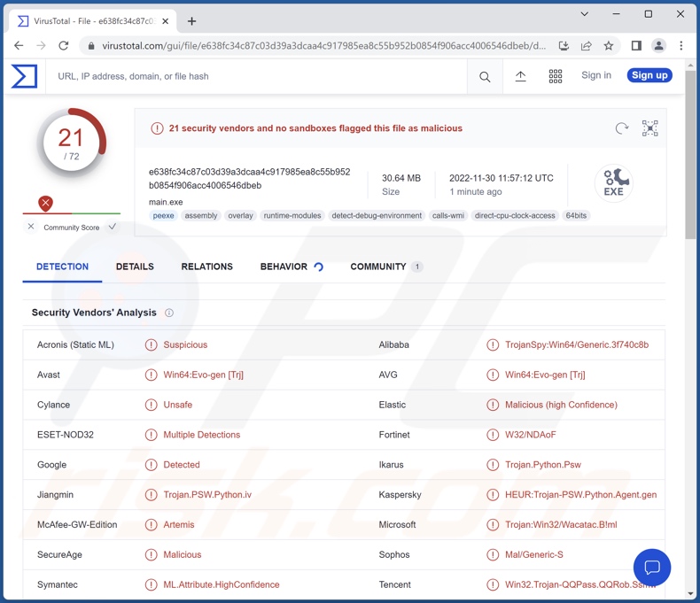
Task: Click TrojanSpy:Win64/Generic.3f740c8b Alibaba result
Action: 577,344
